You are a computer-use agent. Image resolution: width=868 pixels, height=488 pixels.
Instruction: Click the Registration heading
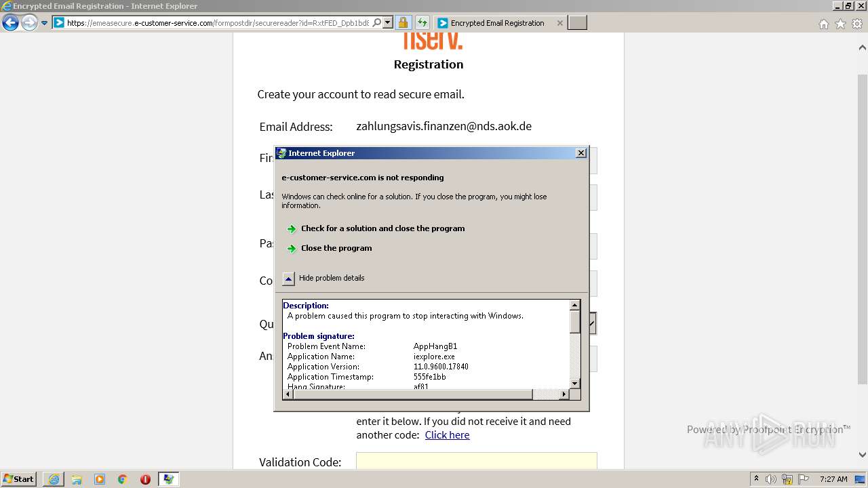point(429,64)
